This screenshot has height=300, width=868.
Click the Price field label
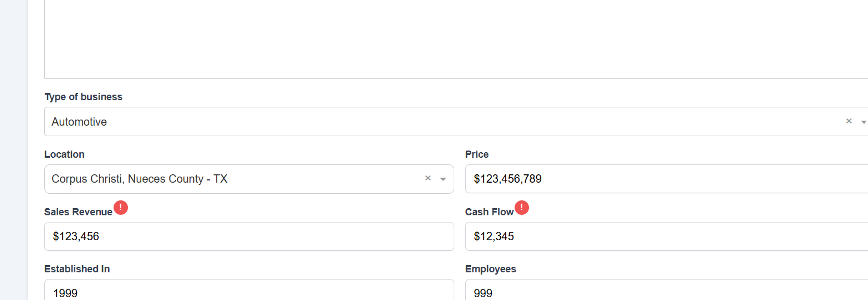[x=477, y=154]
